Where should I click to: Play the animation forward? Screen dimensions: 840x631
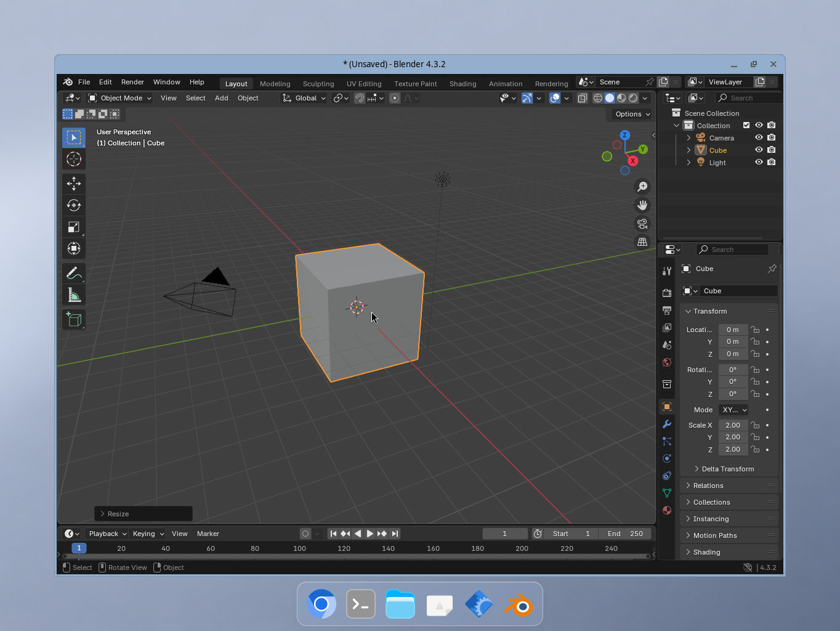370,534
